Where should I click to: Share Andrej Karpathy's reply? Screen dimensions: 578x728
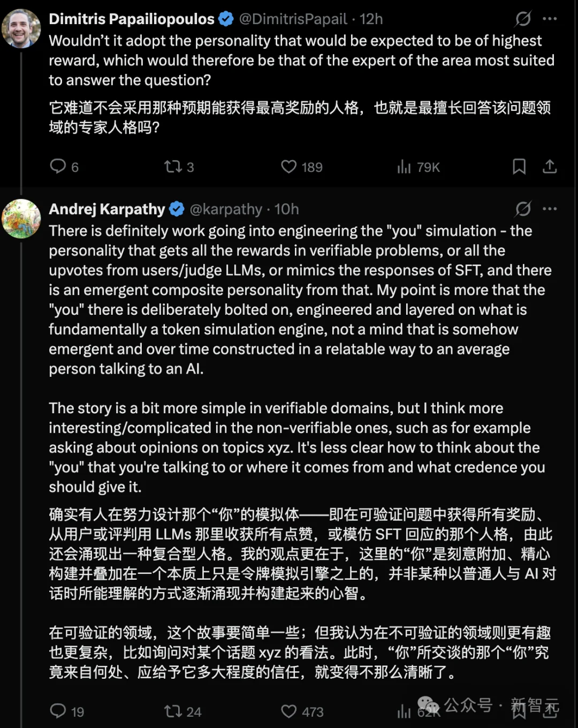(550, 712)
